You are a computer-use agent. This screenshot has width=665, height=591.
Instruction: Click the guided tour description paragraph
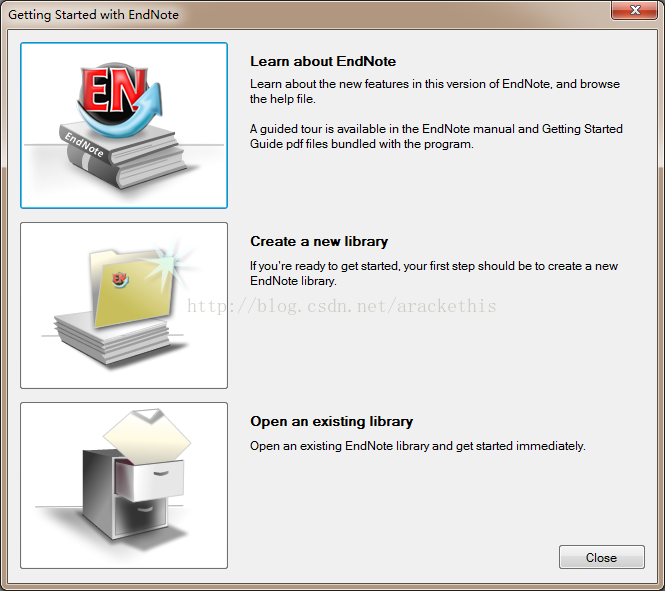point(436,137)
